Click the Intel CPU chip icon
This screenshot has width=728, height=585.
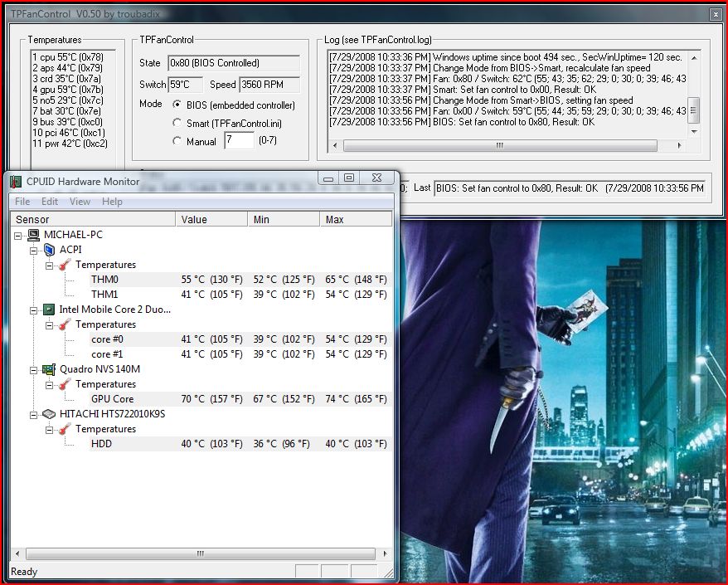pyautogui.click(x=49, y=310)
